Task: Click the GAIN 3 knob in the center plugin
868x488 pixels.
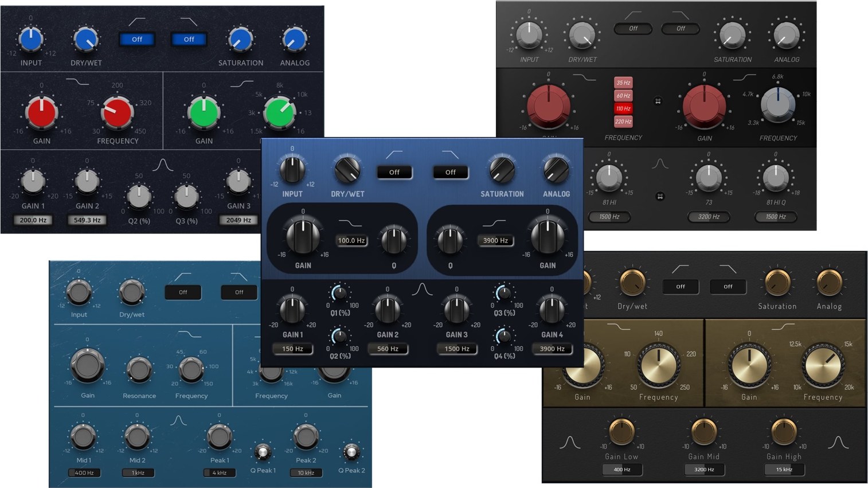Action: tap(457, 310)
